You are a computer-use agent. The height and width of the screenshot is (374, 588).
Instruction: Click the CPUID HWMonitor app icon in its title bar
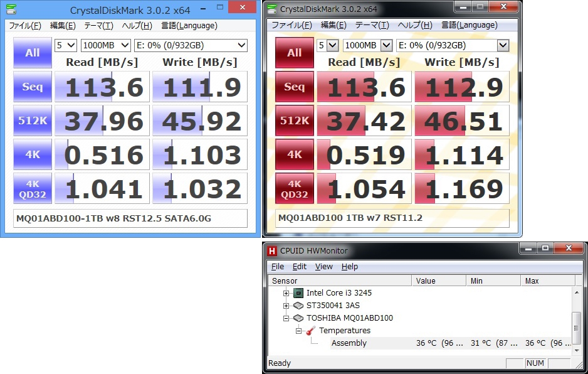[x=272, y=251]
